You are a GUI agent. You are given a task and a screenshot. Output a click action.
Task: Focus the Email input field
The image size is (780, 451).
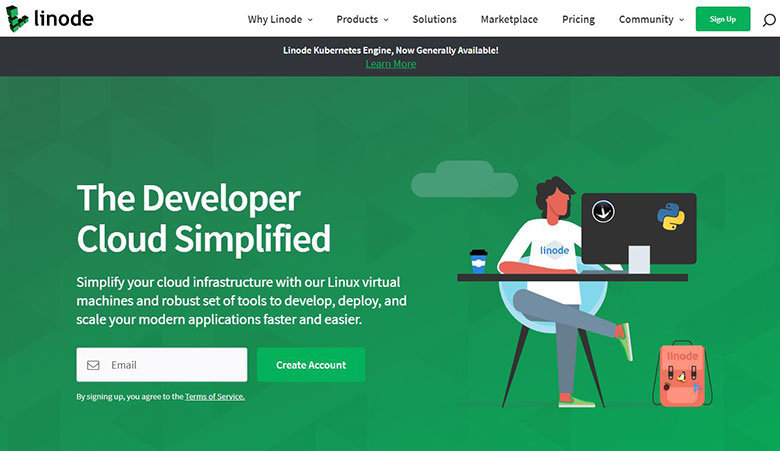point(170,365)
